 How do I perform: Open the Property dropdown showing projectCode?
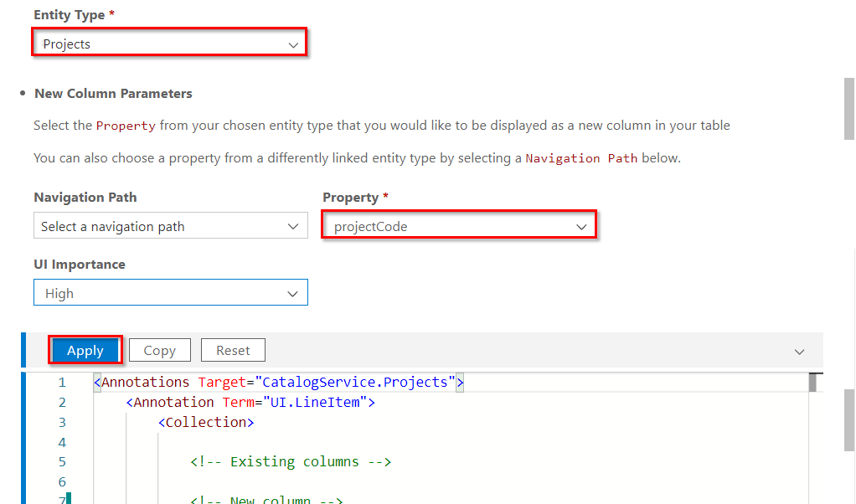(x=459, y=226)
